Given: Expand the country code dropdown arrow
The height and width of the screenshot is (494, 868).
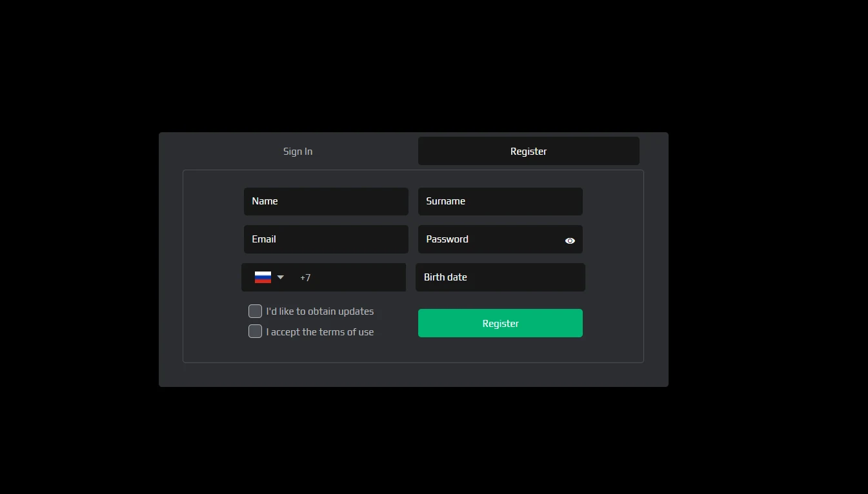Looking at the screenshot, I should (280, 277).
